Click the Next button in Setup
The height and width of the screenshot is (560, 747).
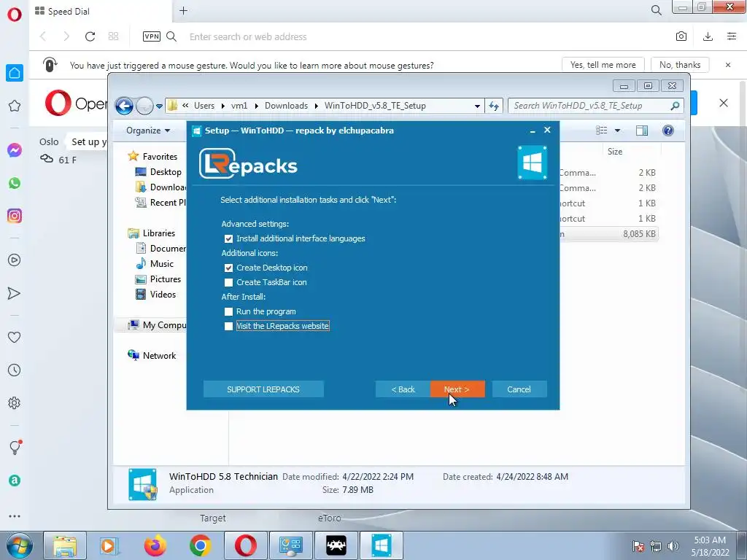pos(457,389)
